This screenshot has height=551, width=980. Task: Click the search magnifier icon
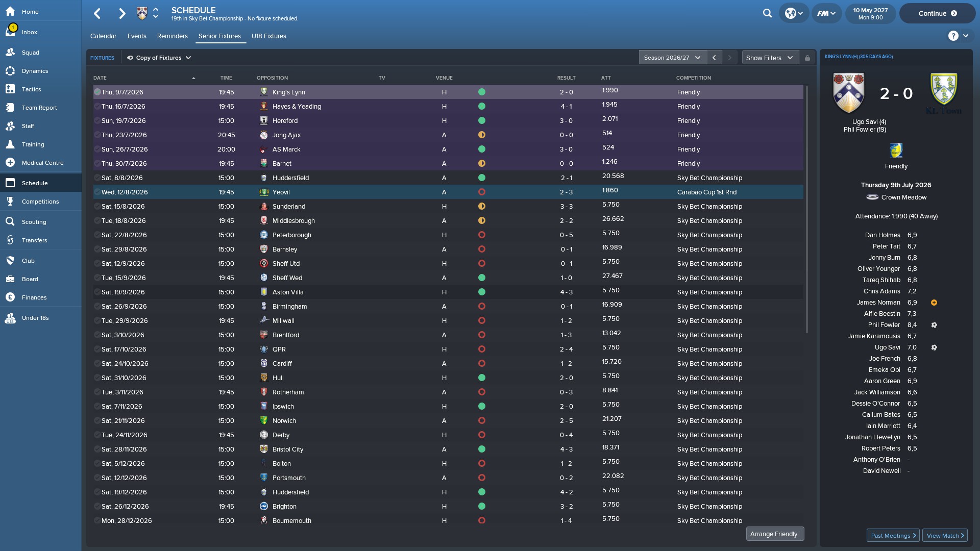(767, 14)
